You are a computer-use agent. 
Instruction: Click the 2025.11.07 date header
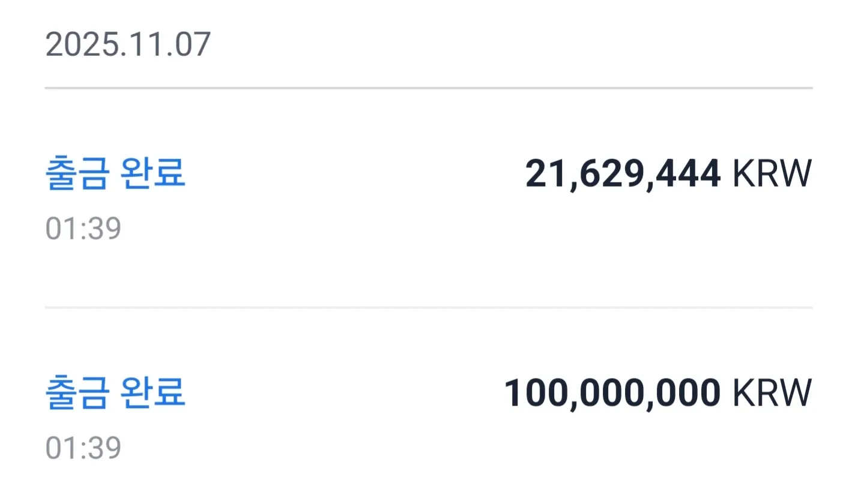click(x=128, y=45)
